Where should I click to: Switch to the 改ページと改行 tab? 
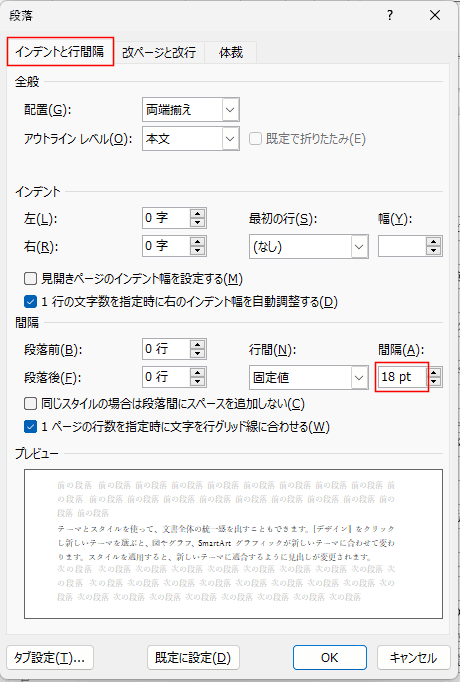[x=159, y=53]
